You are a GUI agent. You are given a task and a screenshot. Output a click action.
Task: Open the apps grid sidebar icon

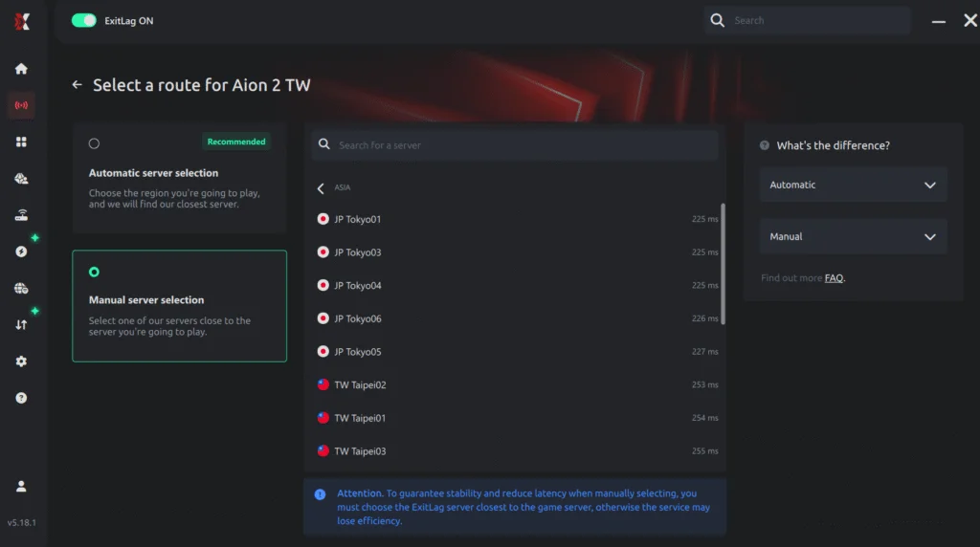click(21, 142)
